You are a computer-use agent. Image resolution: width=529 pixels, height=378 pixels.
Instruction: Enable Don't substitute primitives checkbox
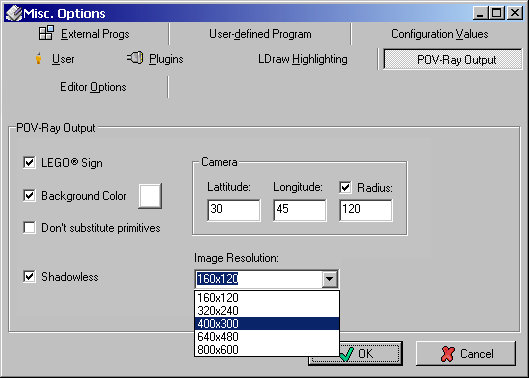(x=29, y=227)
